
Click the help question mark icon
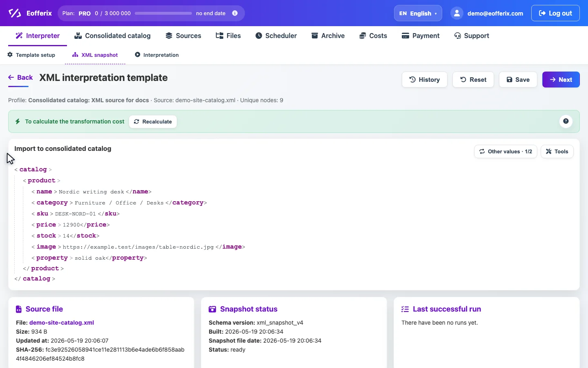coord(566,121)
